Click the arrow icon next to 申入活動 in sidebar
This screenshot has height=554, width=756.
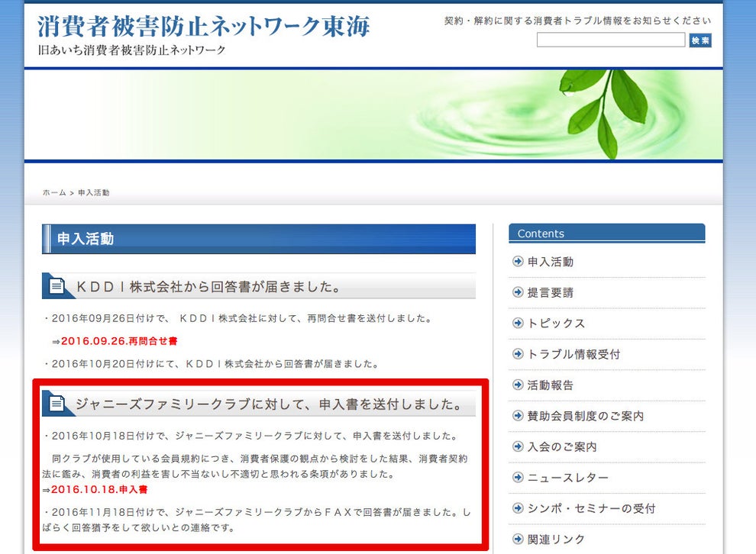click(517, 262)
